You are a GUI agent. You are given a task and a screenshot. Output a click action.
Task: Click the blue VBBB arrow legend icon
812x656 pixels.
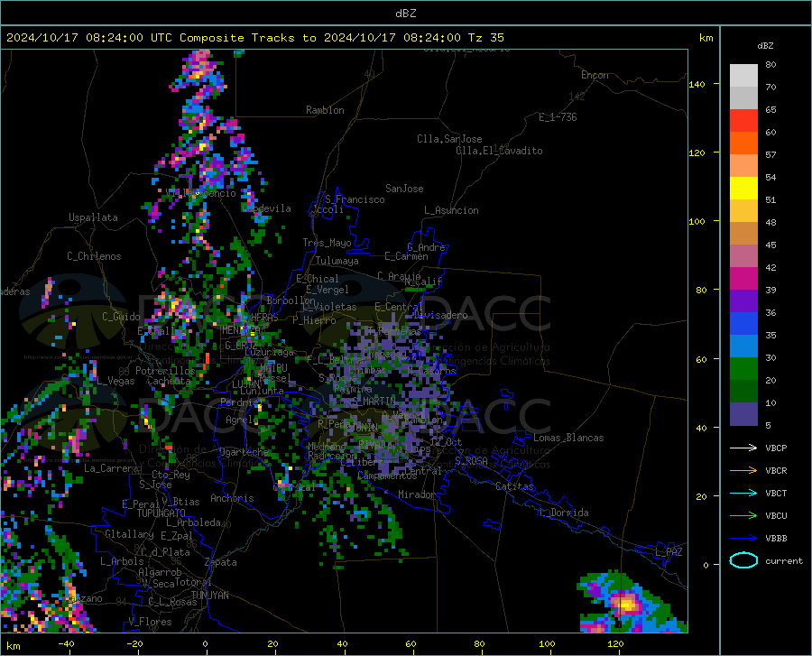coord(743,539)
